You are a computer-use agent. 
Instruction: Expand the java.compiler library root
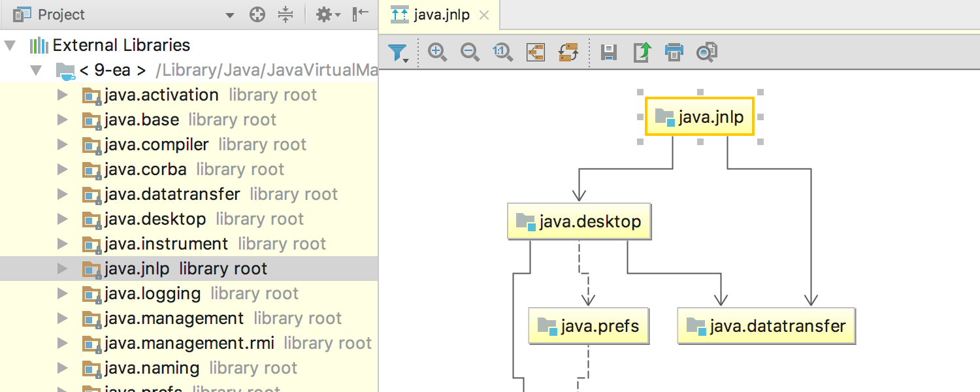63,145
